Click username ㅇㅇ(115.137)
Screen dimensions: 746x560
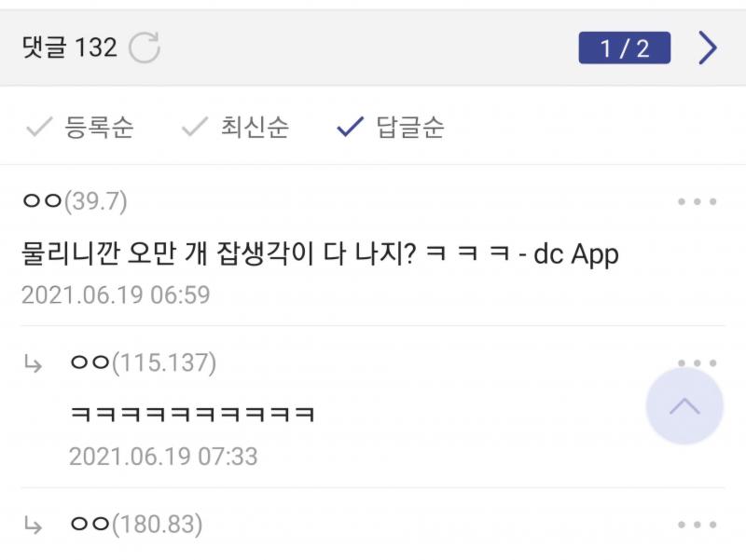[144, 362]
